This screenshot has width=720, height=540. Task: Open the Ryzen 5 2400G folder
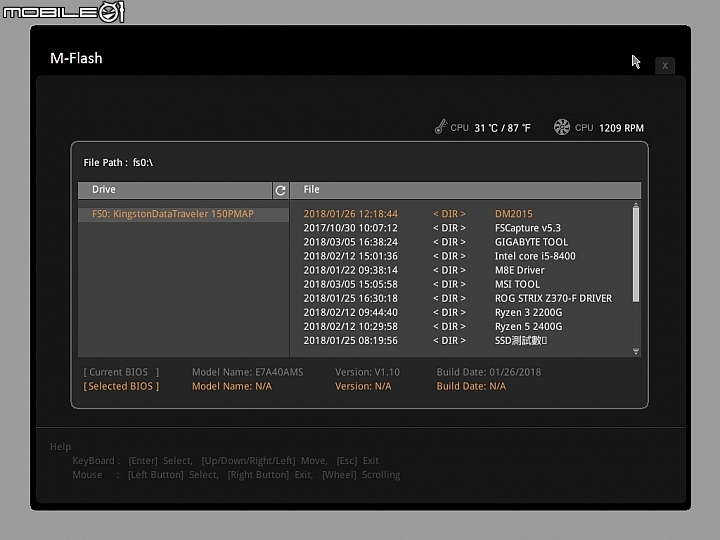pos(528,326)
